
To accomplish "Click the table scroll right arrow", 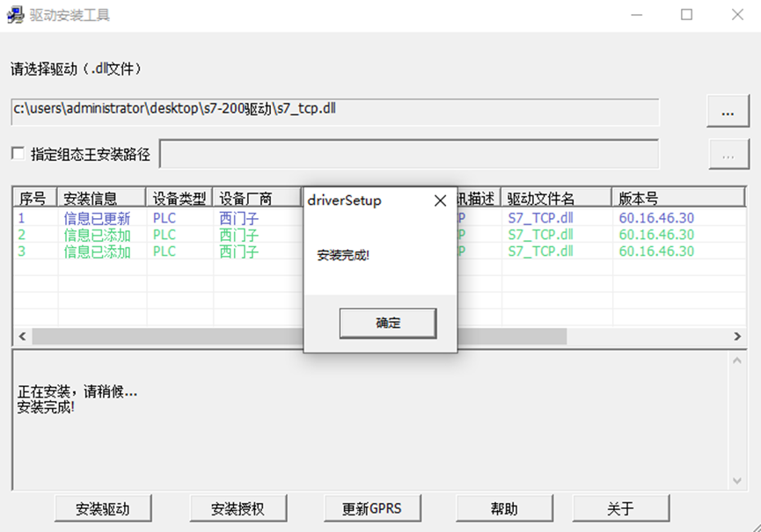I will (737, 336).
